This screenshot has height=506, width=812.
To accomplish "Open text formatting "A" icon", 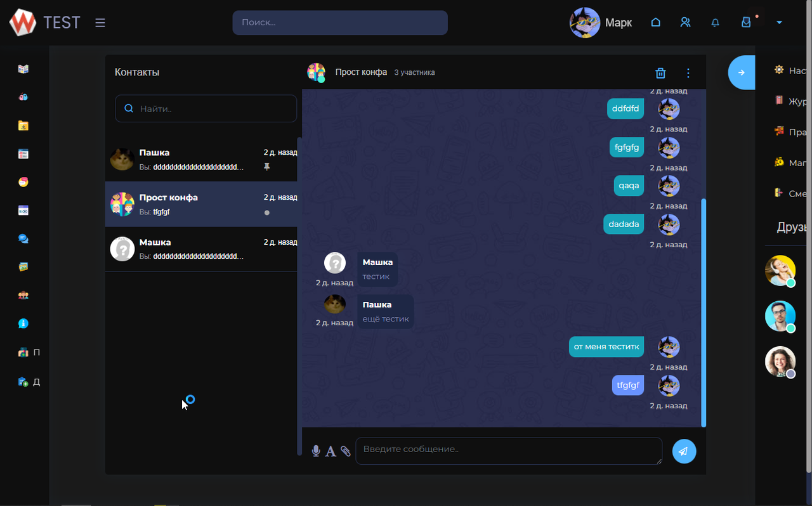I will [331, 451].
